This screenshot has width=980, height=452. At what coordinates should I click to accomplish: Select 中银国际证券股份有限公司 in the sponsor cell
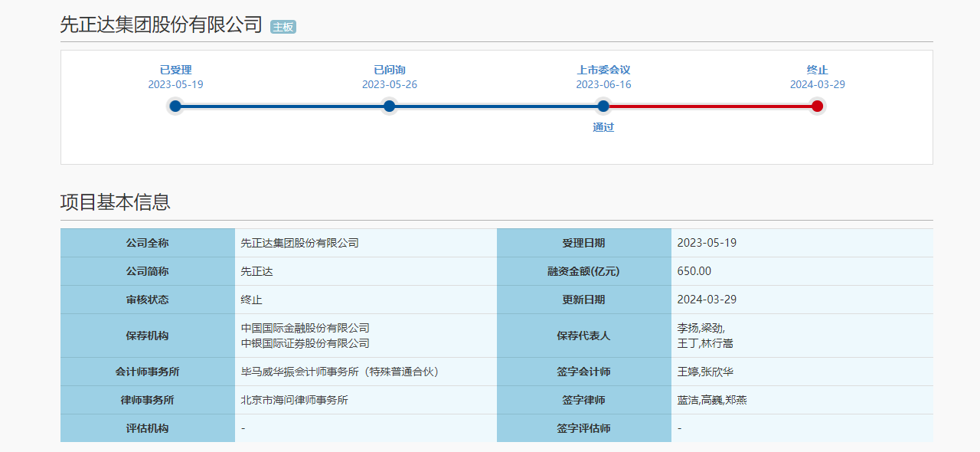[x=305, y=343]
